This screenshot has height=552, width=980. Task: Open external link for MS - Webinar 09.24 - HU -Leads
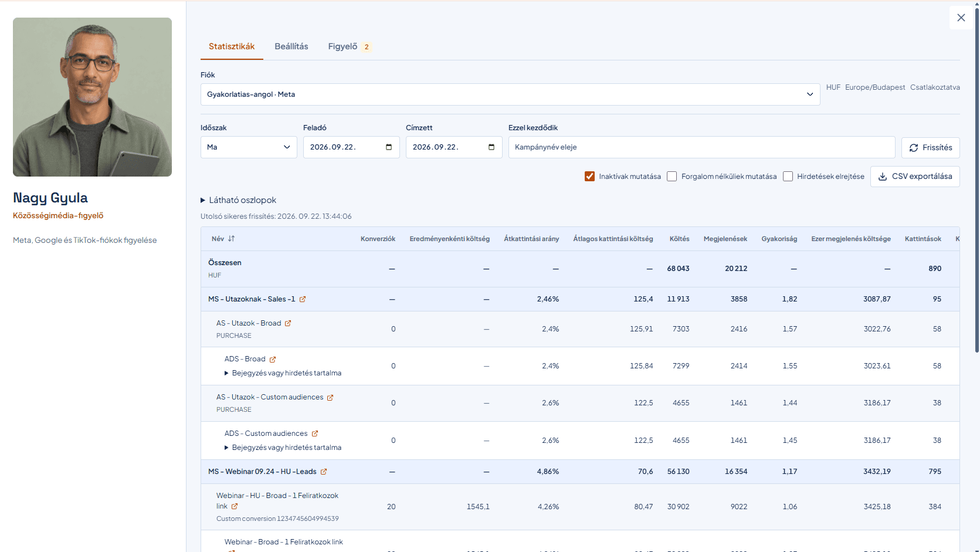click(324, 472)
